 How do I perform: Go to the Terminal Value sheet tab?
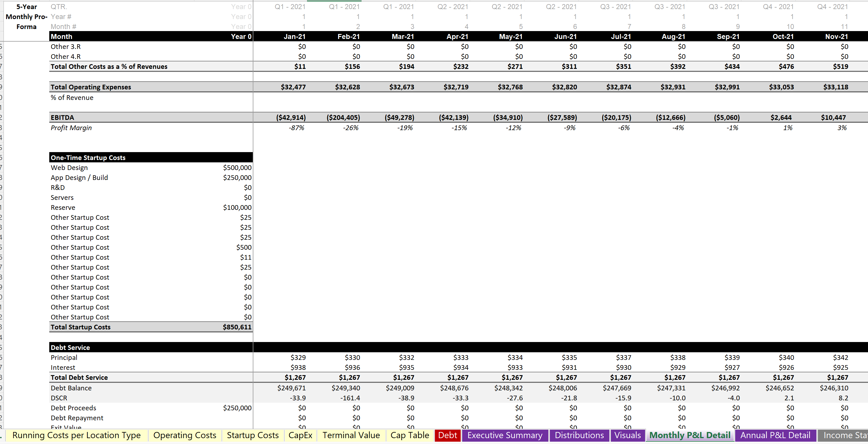351,435
